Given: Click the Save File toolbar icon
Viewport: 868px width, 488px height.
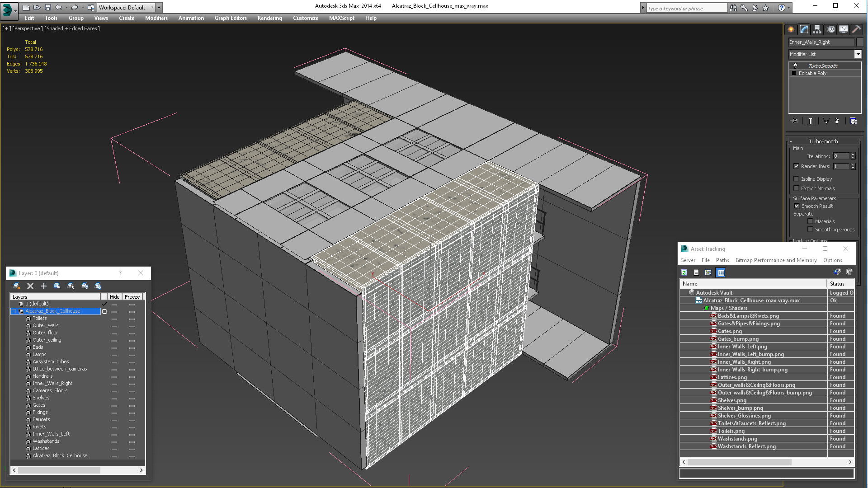Looking at the screenshot, I should [48, 8].
